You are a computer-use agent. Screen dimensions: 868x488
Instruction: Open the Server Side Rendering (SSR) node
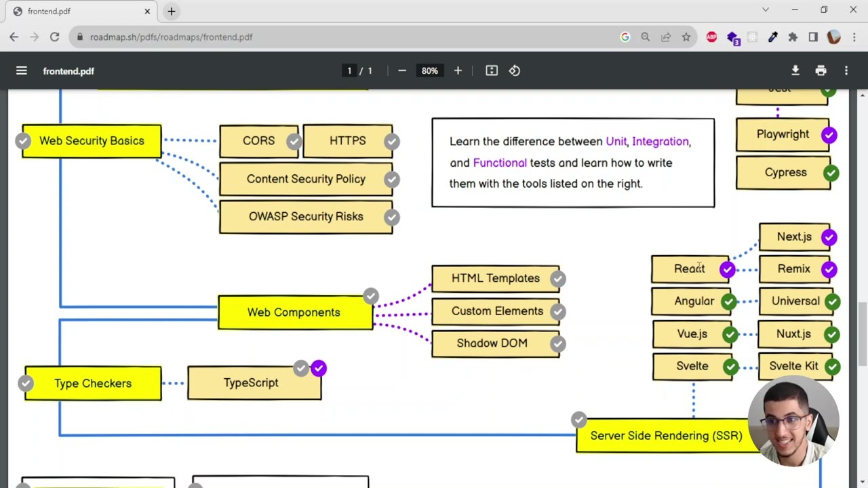(667, 436)
